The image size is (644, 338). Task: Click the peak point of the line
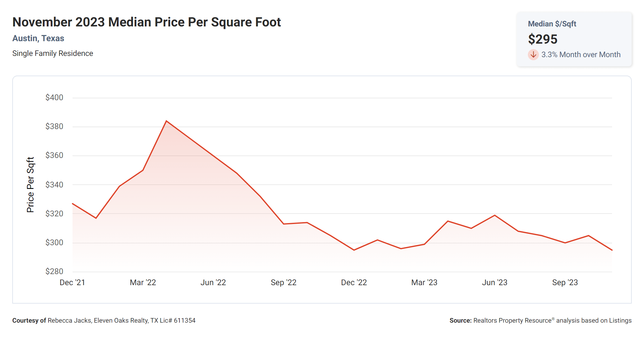(x=166, y=121)
